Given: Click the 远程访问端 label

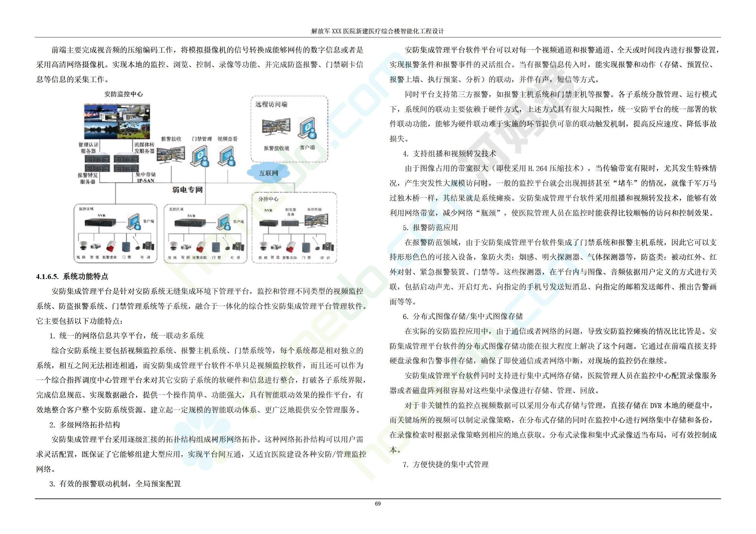Looking at the screenshot, I should coord(271,104).
